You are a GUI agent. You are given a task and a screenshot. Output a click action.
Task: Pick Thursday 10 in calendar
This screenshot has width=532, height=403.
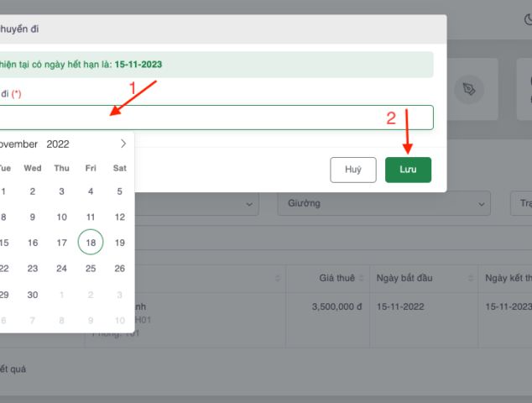point(61,217)
